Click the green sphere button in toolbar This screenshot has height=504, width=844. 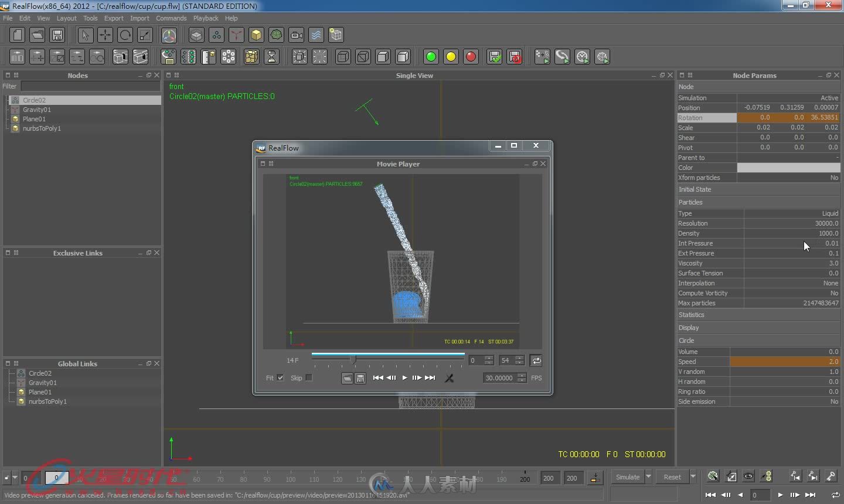(431, 57)
